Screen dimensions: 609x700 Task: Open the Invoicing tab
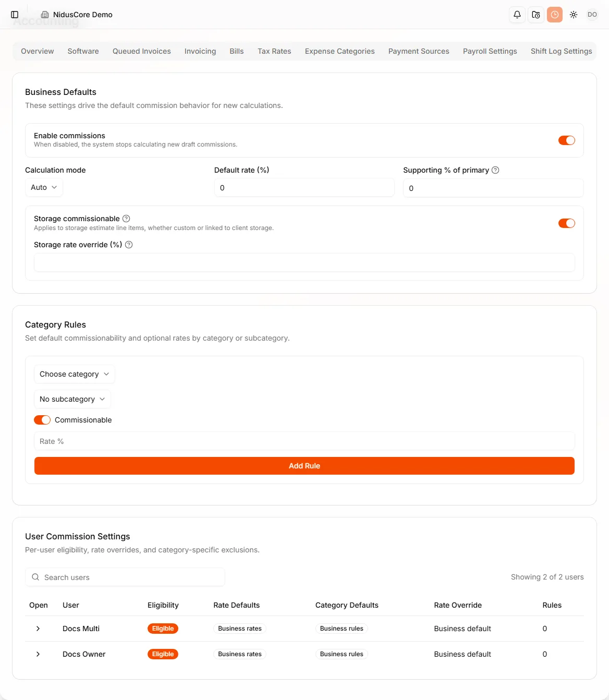200,51
